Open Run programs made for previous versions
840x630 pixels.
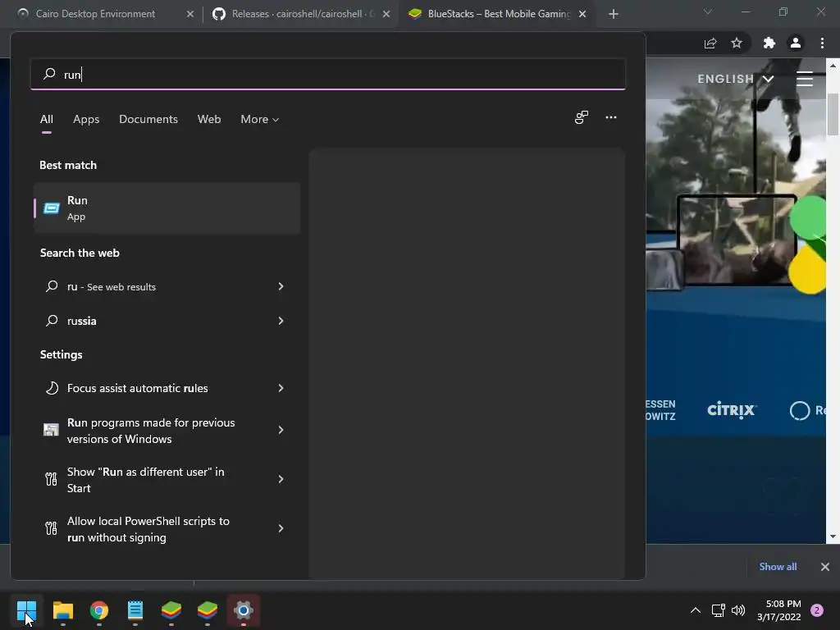tap(167, 430)
